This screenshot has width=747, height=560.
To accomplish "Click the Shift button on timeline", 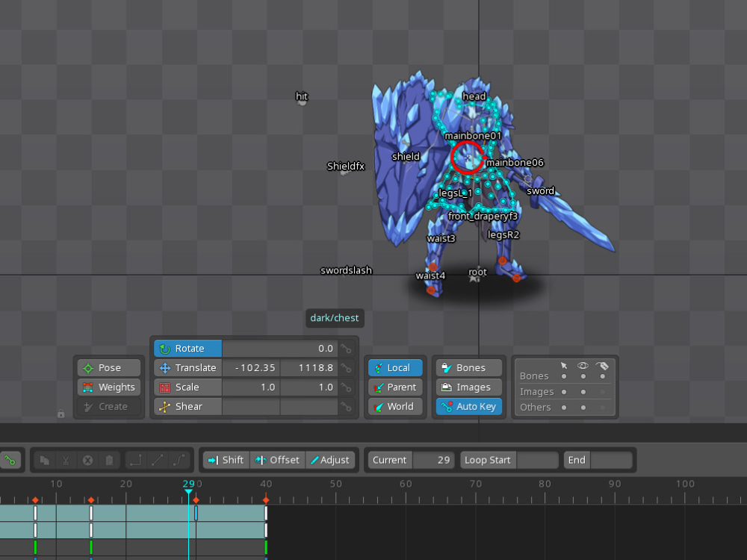I will pyautogui.click(x=226, y=460).
